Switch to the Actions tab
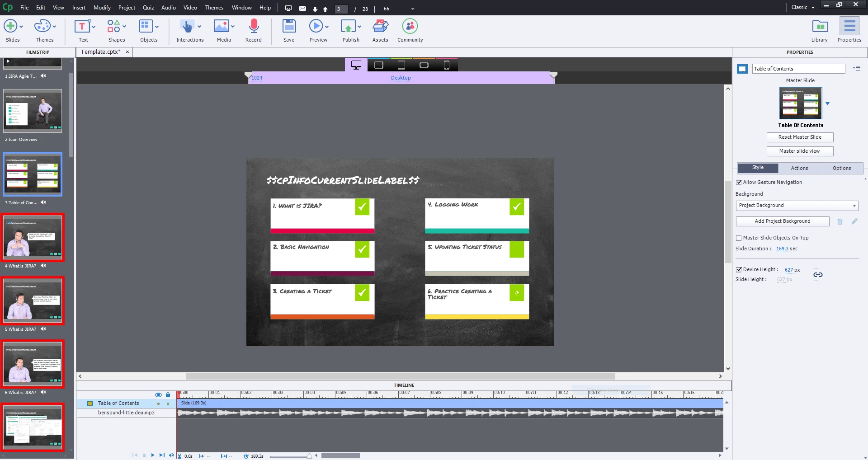This screenshot has width=868, height=460. (x=799, y=168)
